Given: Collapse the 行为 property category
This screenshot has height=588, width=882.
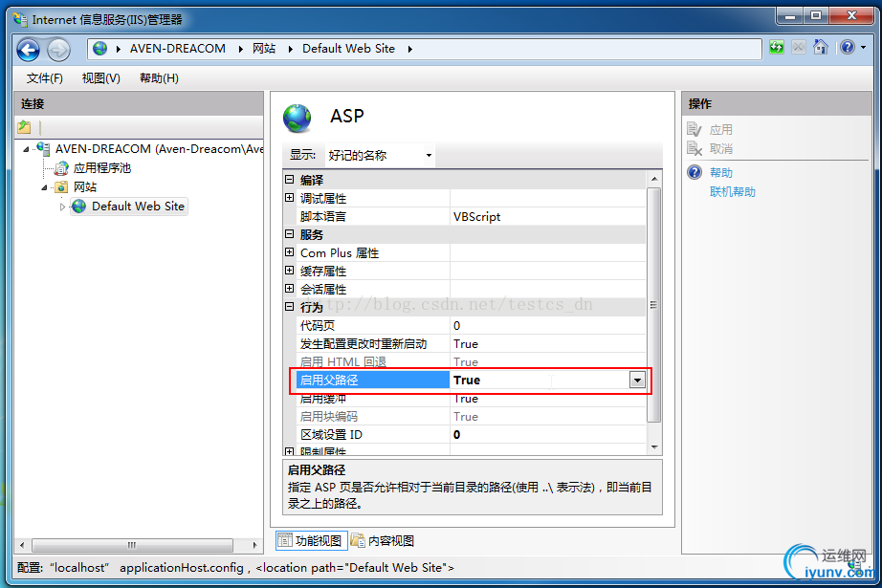Looking at the screenshot, I should 289,306.
